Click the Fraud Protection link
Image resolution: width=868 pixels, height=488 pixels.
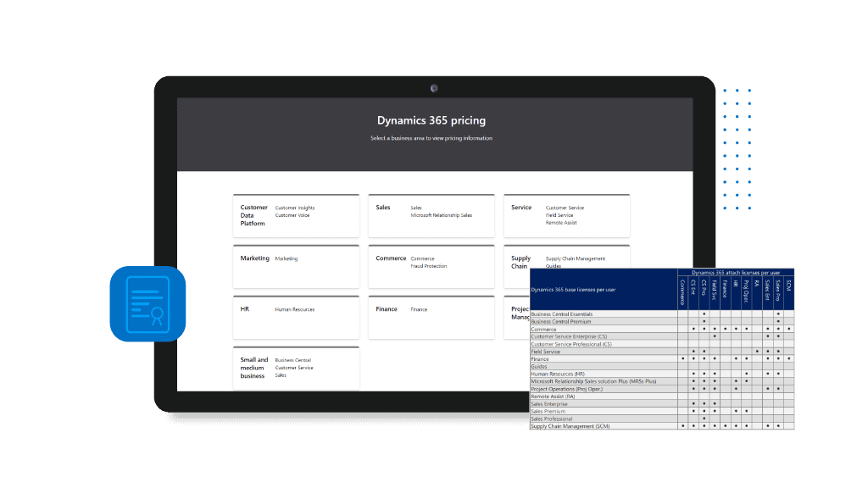(428, 266)
